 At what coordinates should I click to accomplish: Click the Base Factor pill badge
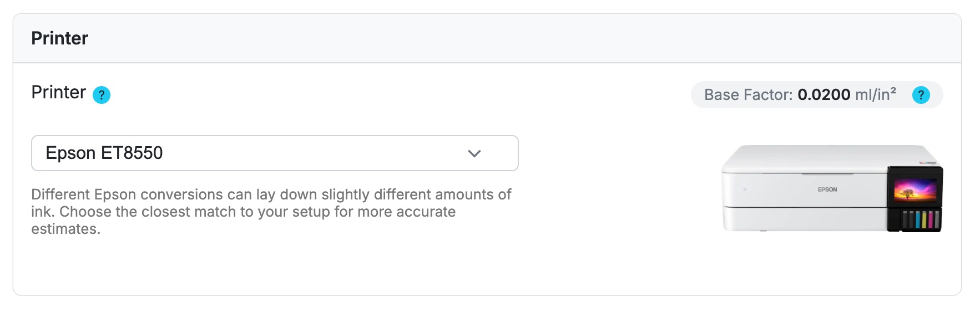click(816, 95)
